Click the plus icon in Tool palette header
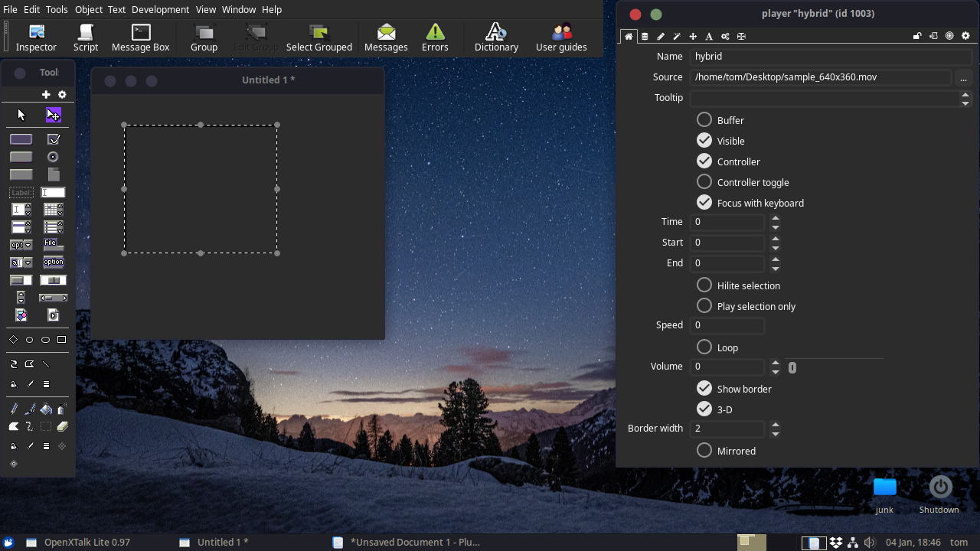 (46, 95)
